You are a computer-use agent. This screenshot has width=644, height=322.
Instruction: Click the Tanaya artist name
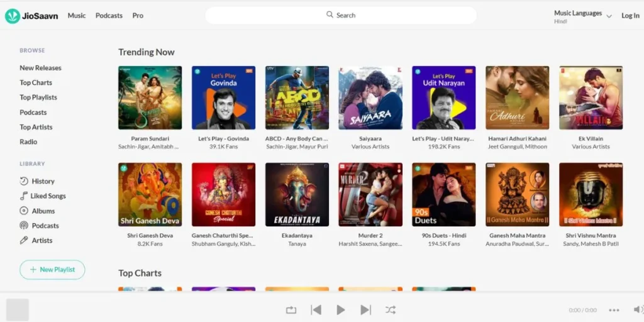(297, 244)
